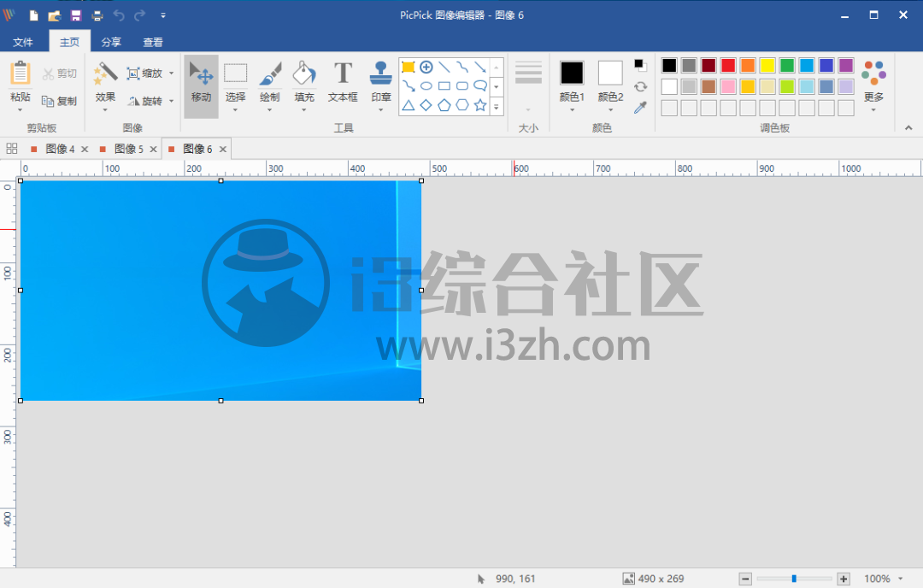Select the triangle shape
The width and height of the screenshot is (923, 588).
click(x=408, y=105)
